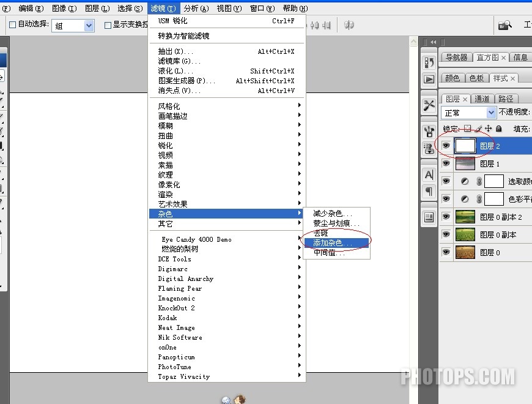Open the Tool Presets panel icon
This screenshot has width=532, height=404.
(429, 105)
